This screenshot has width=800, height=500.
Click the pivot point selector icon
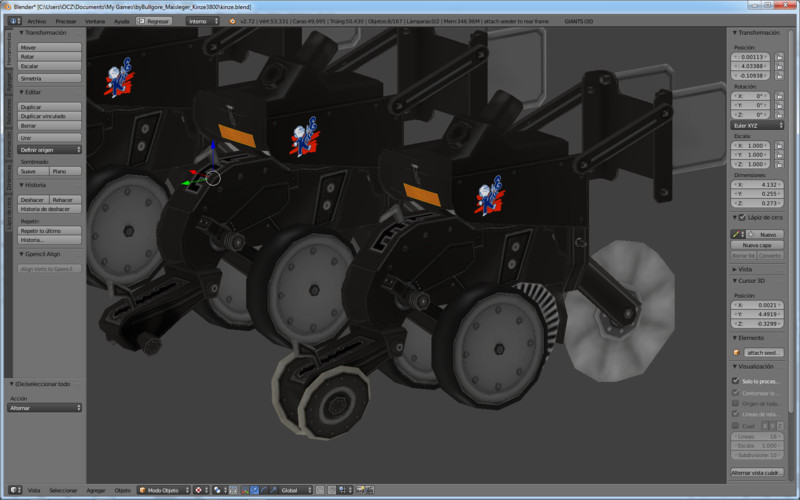point(217,490)
